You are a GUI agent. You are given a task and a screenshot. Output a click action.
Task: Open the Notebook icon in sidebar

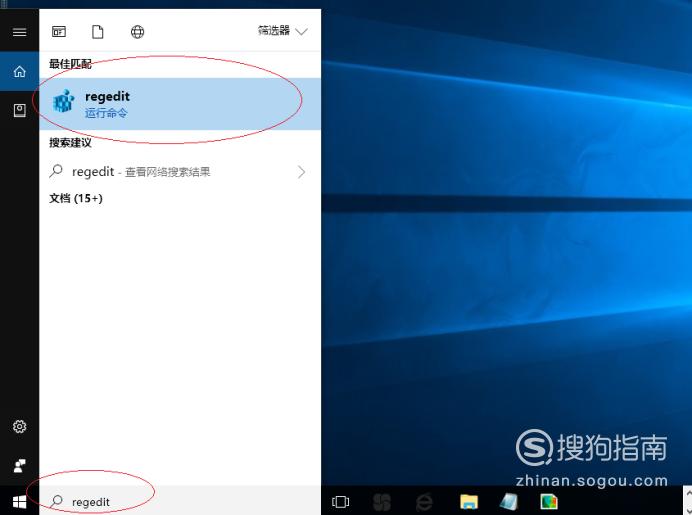(19, 110)
